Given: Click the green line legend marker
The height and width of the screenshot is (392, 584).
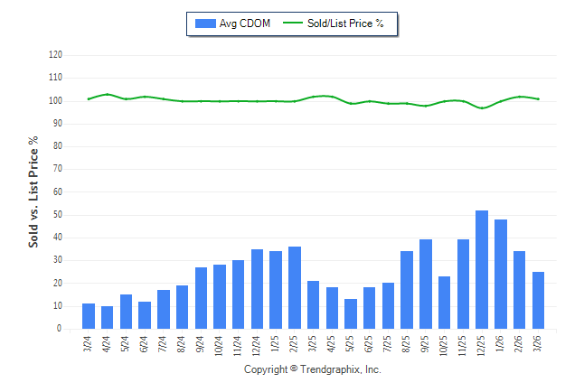Looking at the screenshot, I should click(293, 23).
